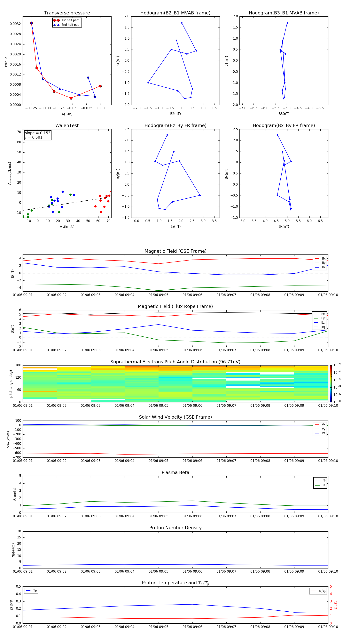The height and width of the screenshot is (644, 351).
Task: Select the Magnetic Field (Flux Rope Frame) title
Action: coord(175,307)
